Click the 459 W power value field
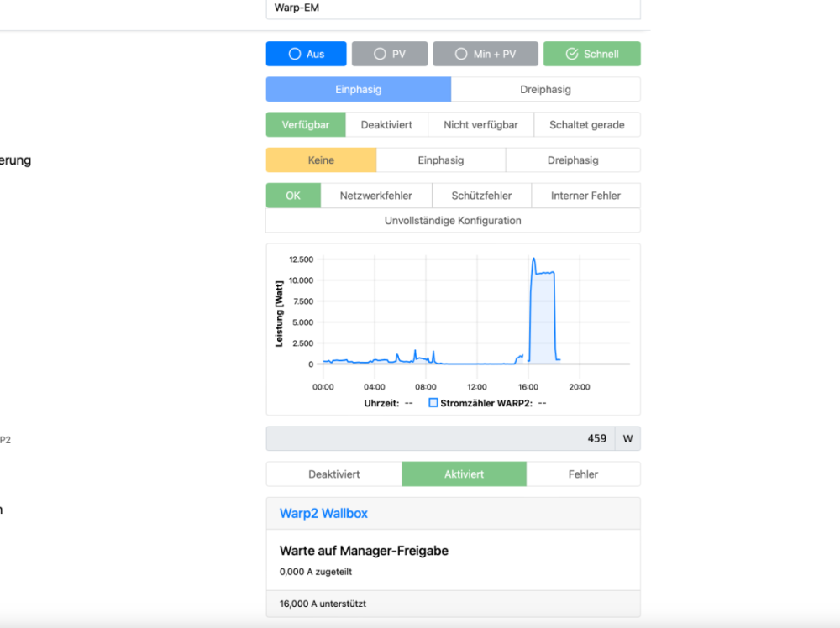This screenshot has width=840, height=628. [x=440, y=438]
